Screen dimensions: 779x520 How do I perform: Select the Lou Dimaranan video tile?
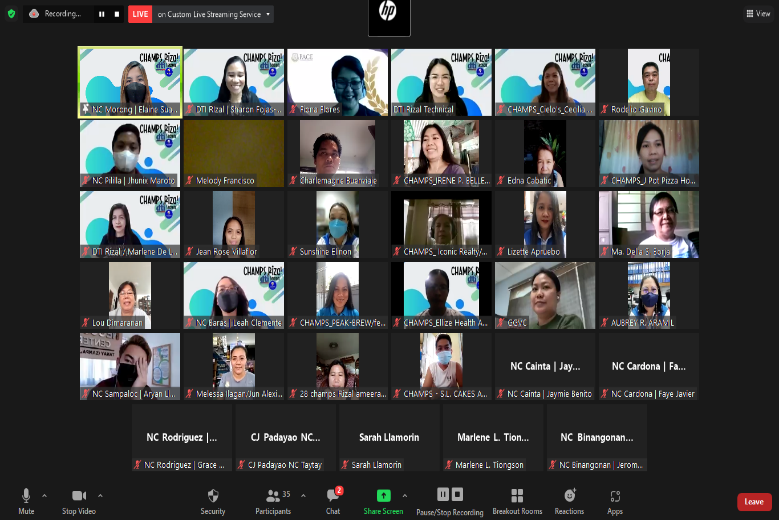pyautogui.click(x=130, y=295)
